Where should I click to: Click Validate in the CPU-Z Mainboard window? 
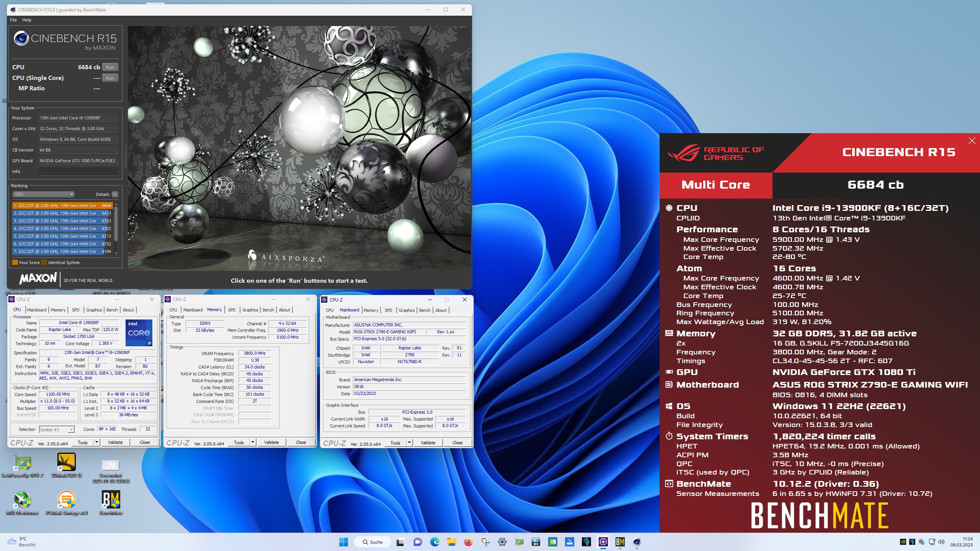tap(428, 443)
